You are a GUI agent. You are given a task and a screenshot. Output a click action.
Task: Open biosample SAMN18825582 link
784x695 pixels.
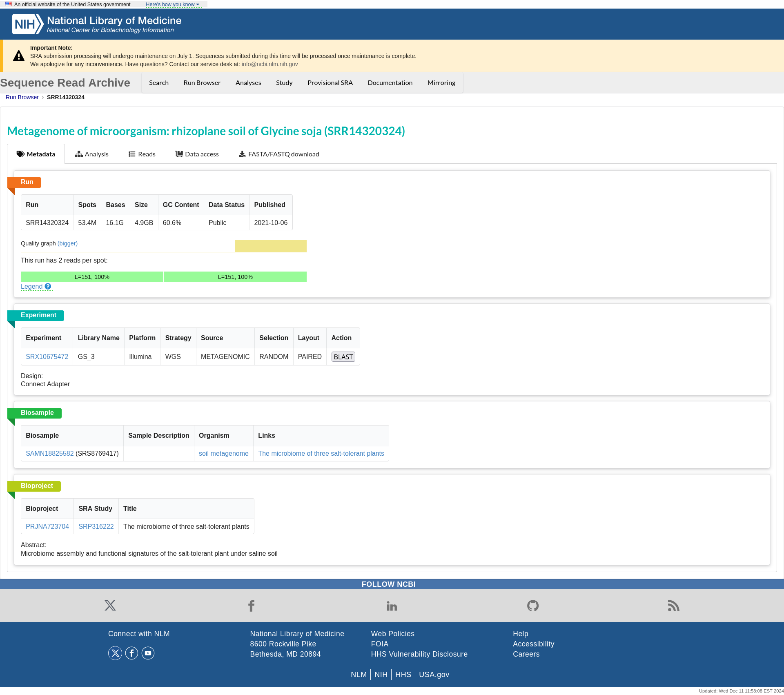click(x=50, y=453)
